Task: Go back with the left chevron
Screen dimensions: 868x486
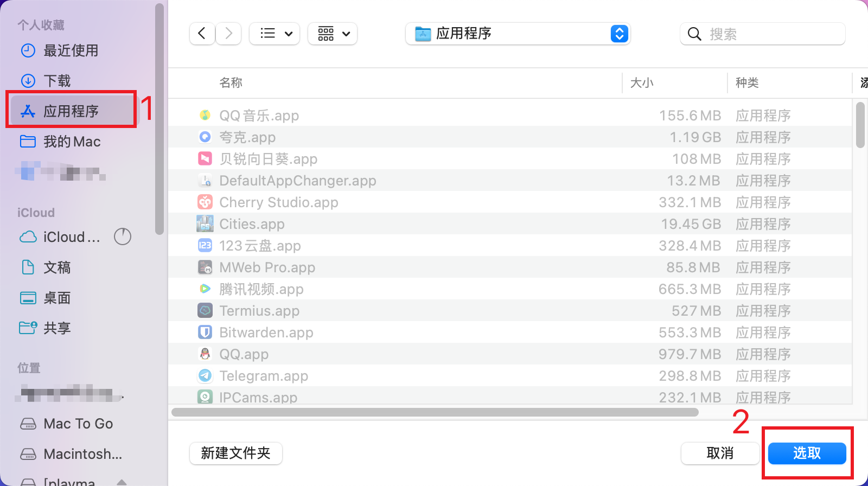Action: (202, 34)
